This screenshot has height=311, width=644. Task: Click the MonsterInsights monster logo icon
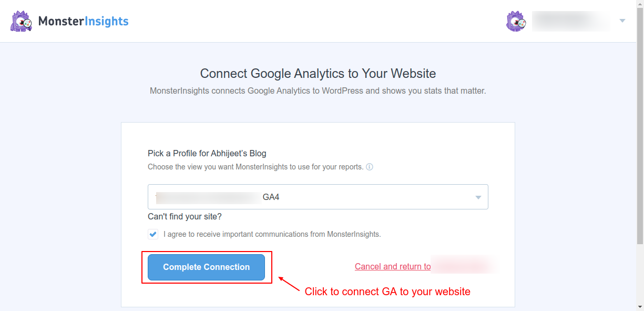coord(21,21)
